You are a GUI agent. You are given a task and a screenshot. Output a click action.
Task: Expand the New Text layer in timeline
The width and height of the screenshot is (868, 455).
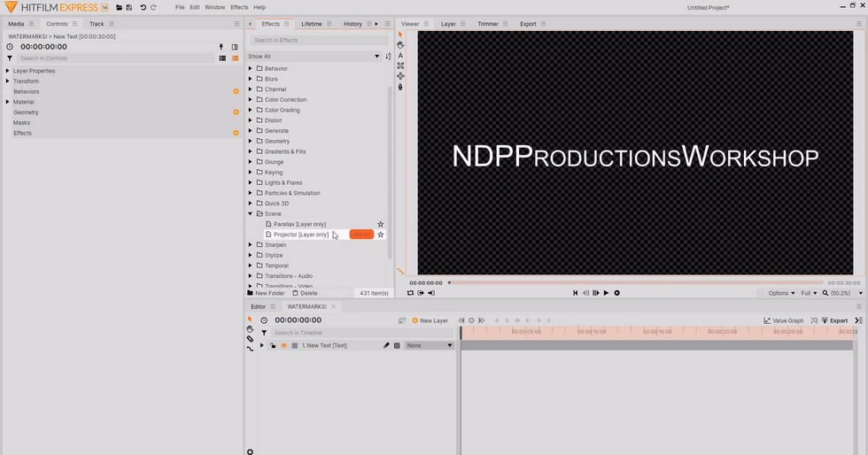(262, 345)
